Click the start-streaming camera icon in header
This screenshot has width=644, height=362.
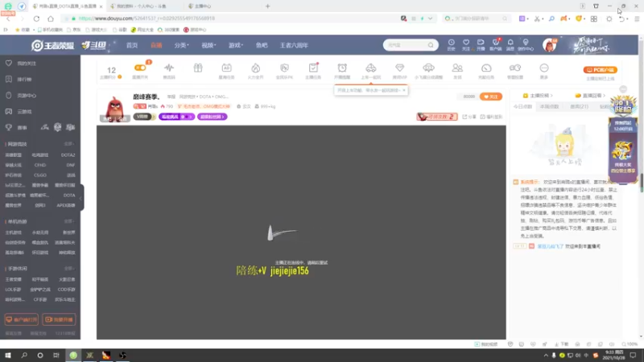click(481, 43)
